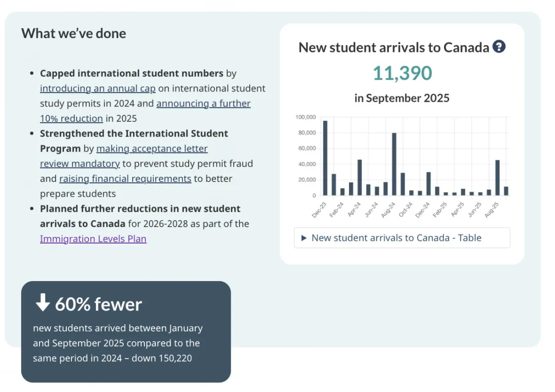Visit the raising financial requirements link
This screenshot has width=555, height=392.
coord(125,179)
